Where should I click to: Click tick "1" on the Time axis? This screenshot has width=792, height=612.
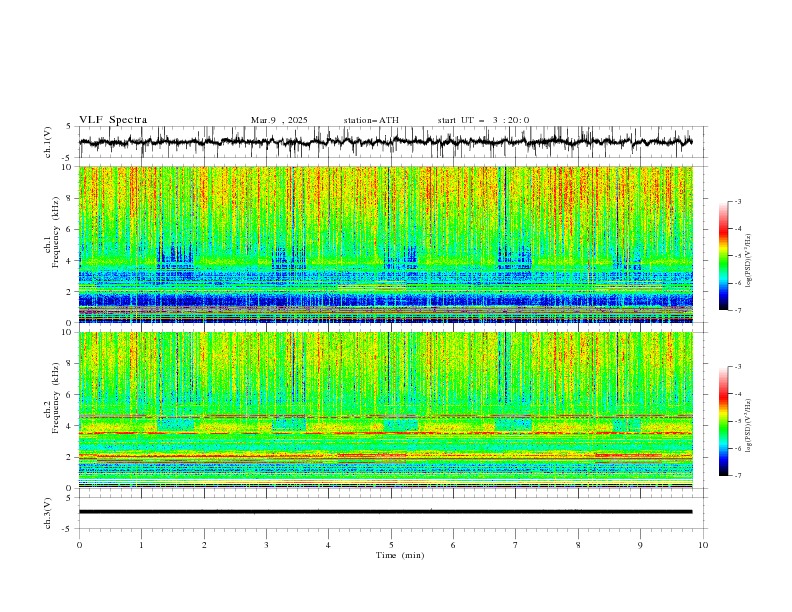coord(141,545)
